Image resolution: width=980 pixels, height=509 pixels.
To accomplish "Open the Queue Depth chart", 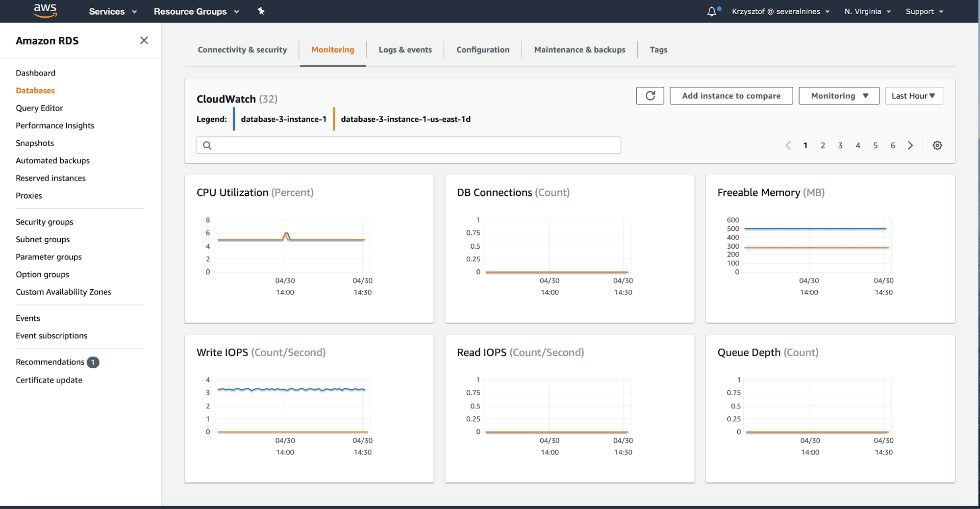I will [x=830, y=408].
